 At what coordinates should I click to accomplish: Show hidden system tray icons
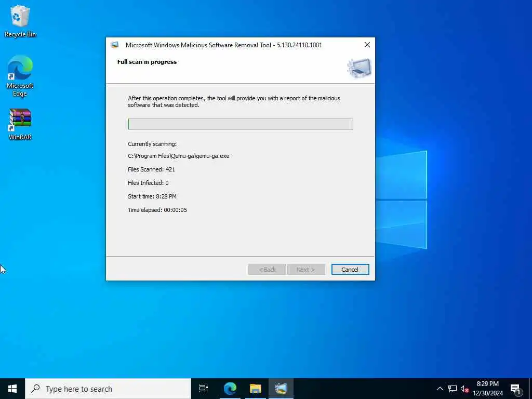pyautogui.click(x=440, y=389)
